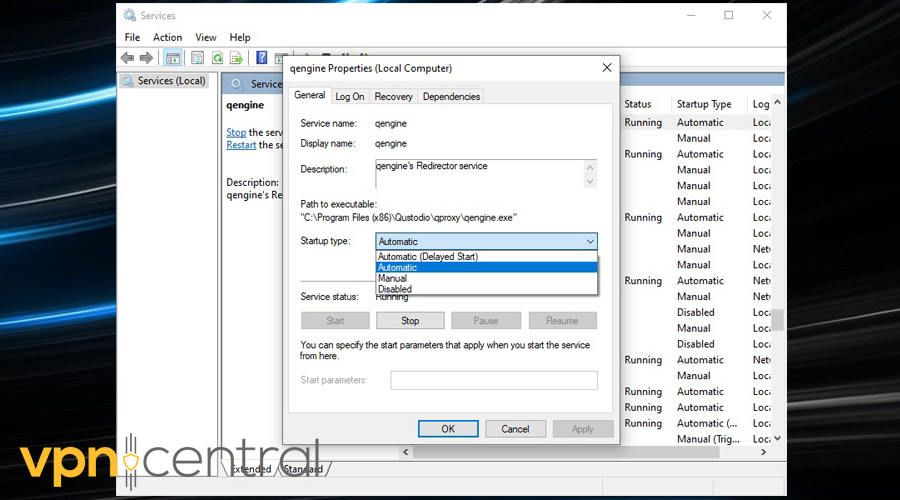
Task: Click the bold qengine heading in the left pane
Action: click(245, 105)
